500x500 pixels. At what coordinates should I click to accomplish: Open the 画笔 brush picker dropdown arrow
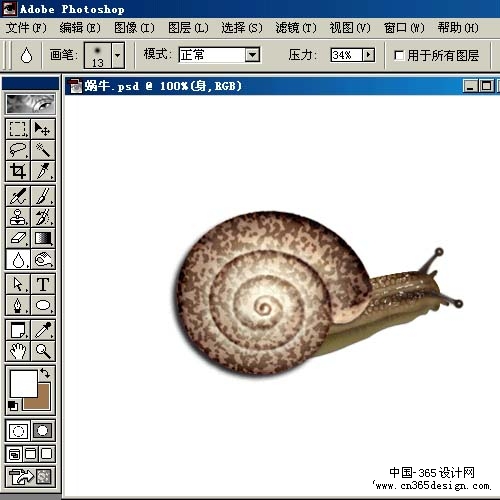tap(118, 55)
